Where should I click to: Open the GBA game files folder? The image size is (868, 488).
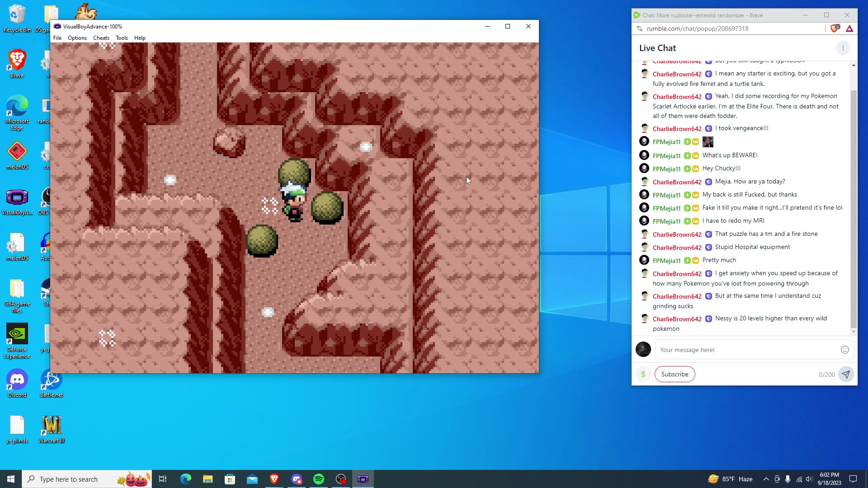[x=17, y=296]
